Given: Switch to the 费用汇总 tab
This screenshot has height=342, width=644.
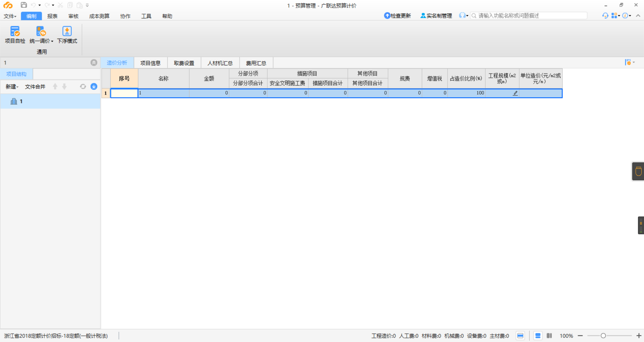Looking at the screenshot, I should (x=256, y=63).
